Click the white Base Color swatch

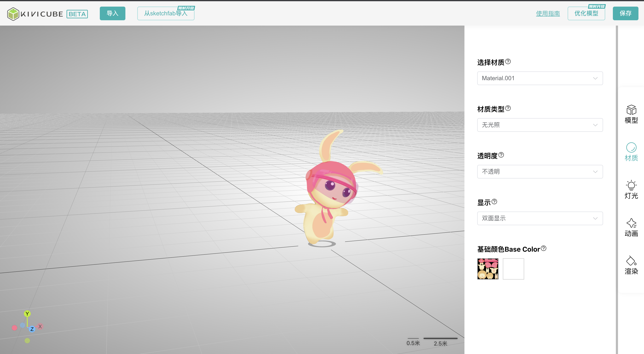pyautogui.click(x=513, y=269)
